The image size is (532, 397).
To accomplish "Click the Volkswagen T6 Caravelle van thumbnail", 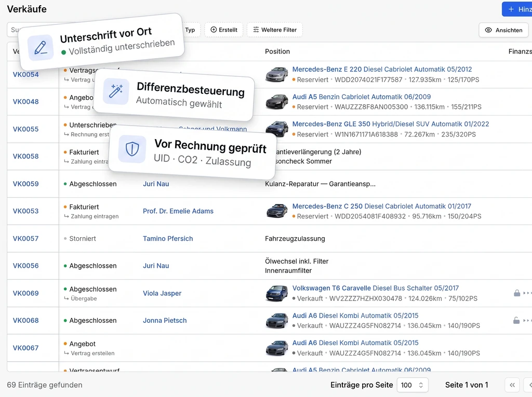I will (x=276, y=293).
